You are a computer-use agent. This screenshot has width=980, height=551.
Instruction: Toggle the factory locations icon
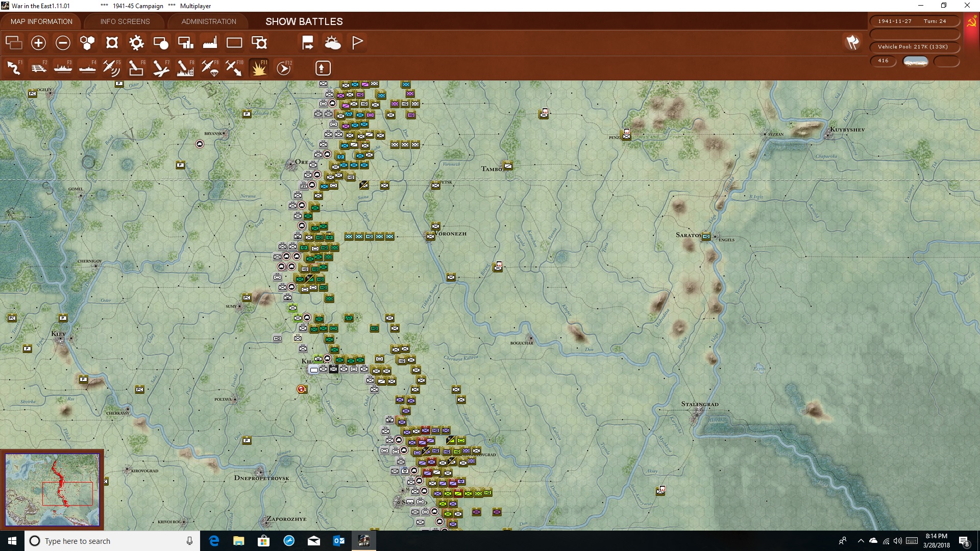point(210,42)
